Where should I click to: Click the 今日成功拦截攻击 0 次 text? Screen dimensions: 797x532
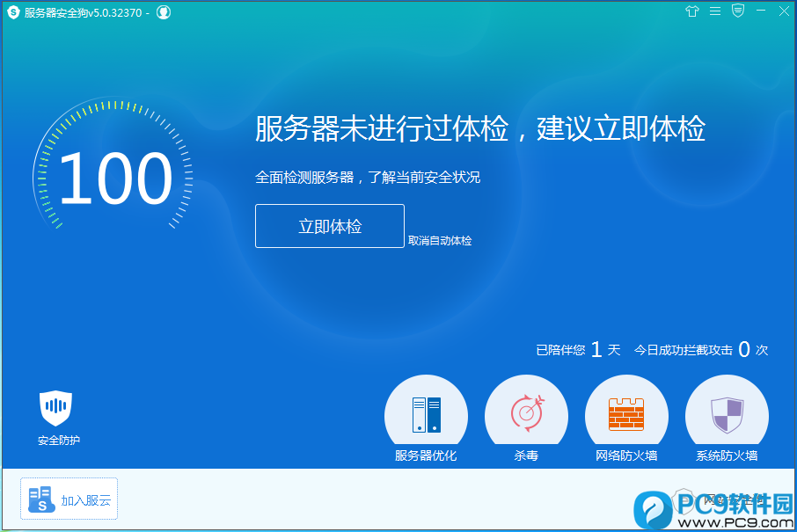701,350
